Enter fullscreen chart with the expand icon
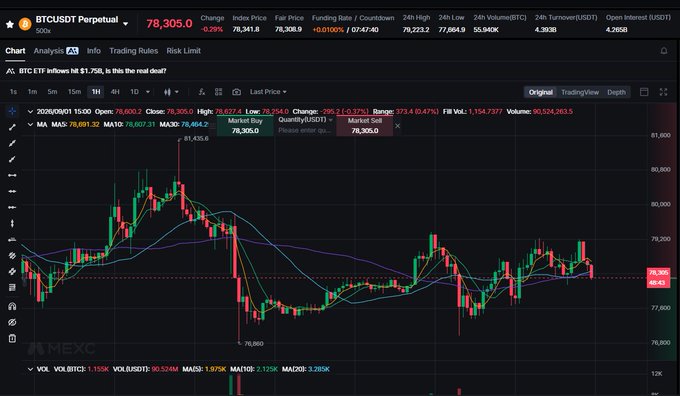Screen dimensions: 680x396 (663, 92)
